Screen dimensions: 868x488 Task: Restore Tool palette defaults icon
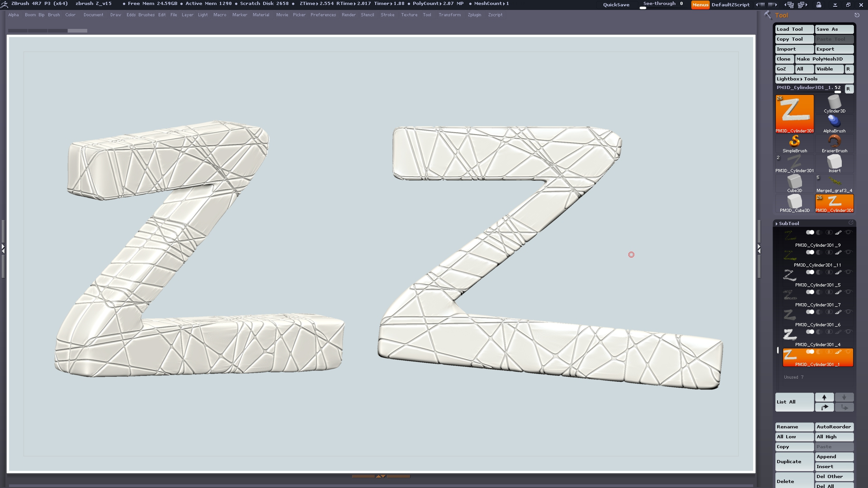tap(857, 15)
